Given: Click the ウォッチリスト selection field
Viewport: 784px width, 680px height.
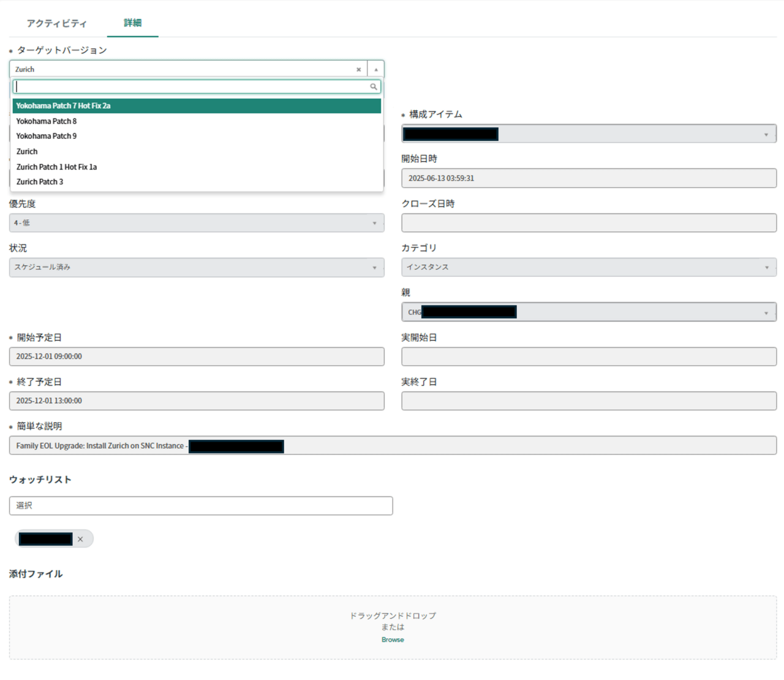Looking at the screenshot, I should (x=201, y=506).
